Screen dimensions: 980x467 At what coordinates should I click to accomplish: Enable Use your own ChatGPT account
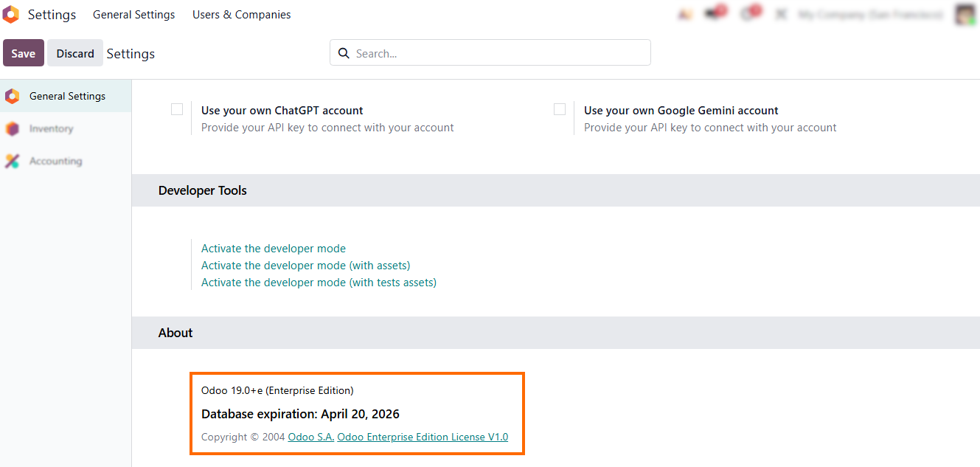[x=177, y=110]
